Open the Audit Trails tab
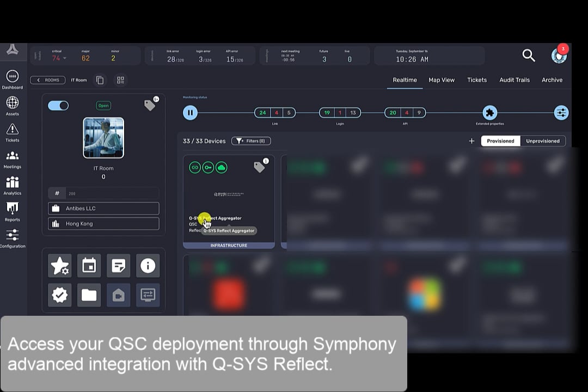 tap(514, 80)
